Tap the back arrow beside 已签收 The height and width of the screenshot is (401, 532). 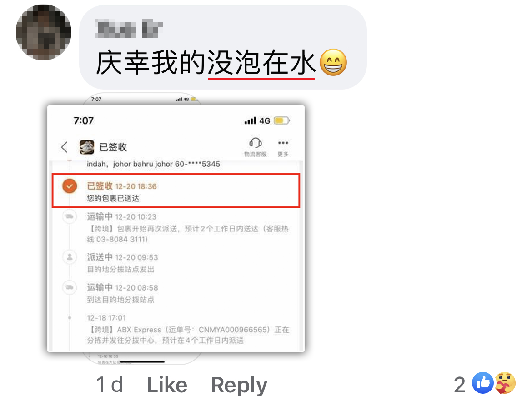[x=65, y=147]
